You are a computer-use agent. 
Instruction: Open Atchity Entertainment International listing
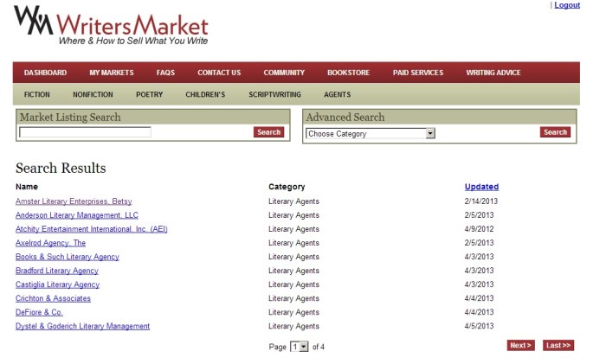91,229
